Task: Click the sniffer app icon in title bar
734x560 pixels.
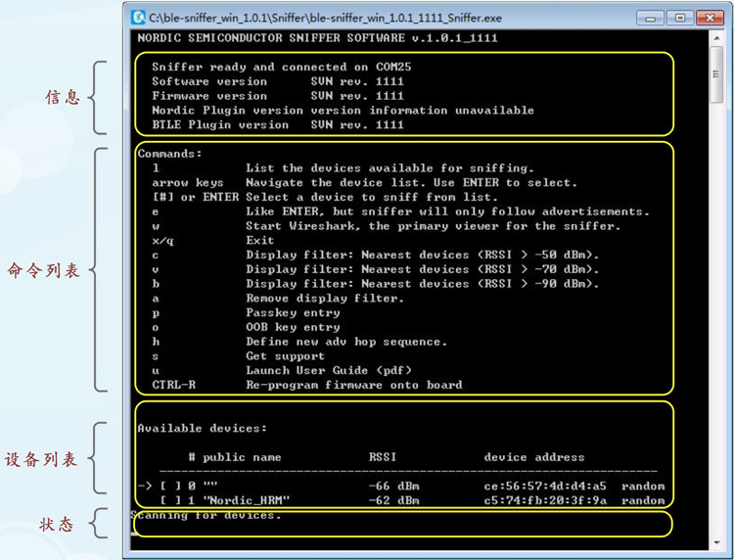Action: coord(138,18)
